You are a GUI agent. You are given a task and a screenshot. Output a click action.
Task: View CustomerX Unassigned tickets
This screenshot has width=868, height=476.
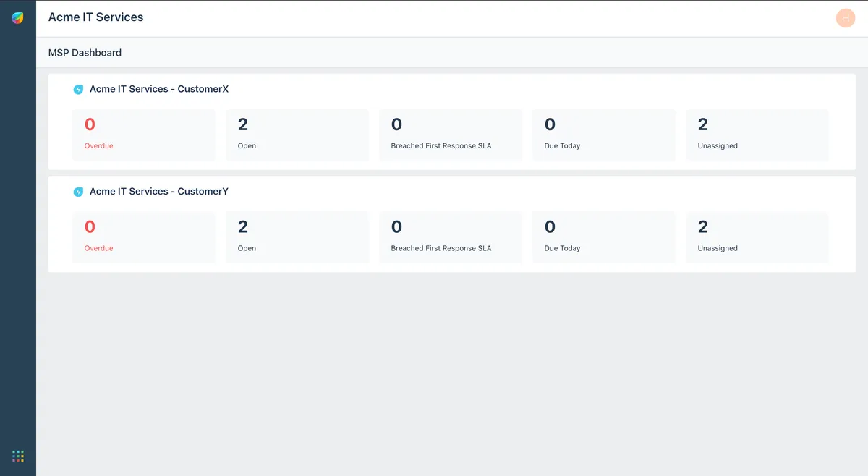[757, 135]
